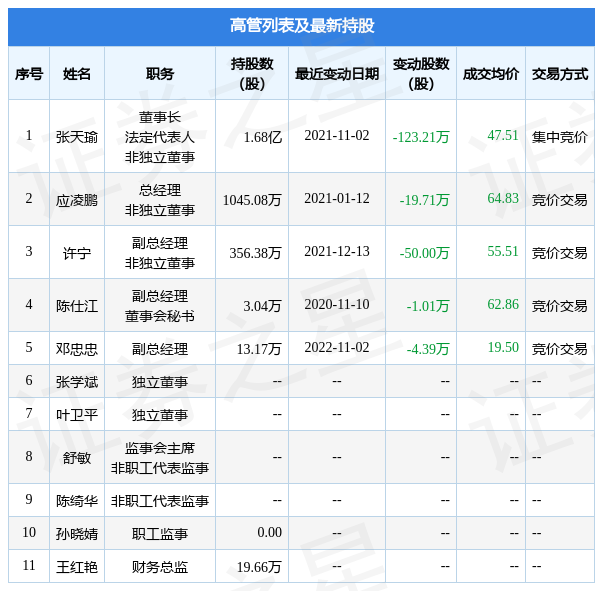Viewport: 595px width, 591px height.
Task: Click the -123.21万 change value
Action: 421,137
